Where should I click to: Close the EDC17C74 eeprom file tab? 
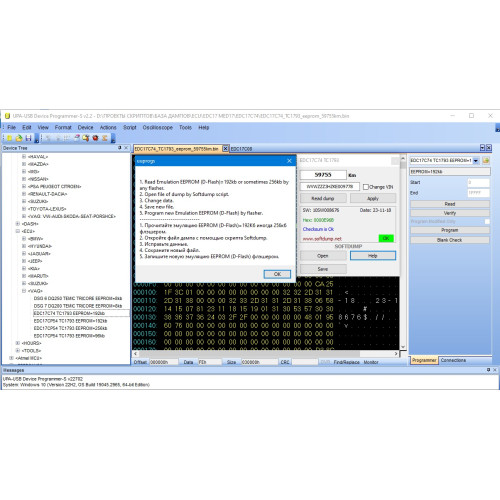[x=225, y=148]
